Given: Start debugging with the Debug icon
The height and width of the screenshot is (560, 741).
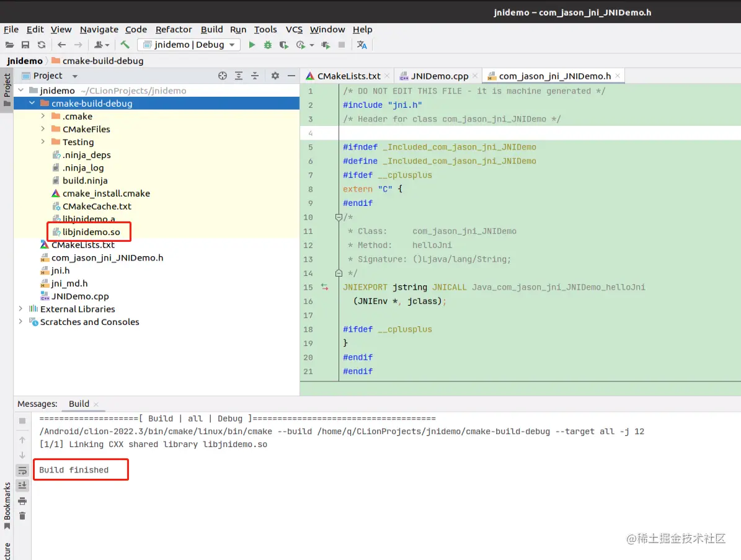Looking at the screenshot, I should [268, 45].
